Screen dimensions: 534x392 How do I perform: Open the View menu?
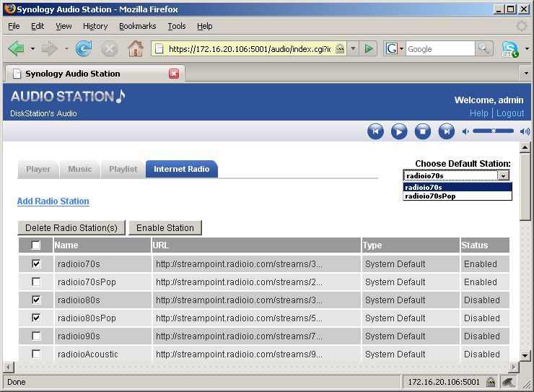click(64, 26)
